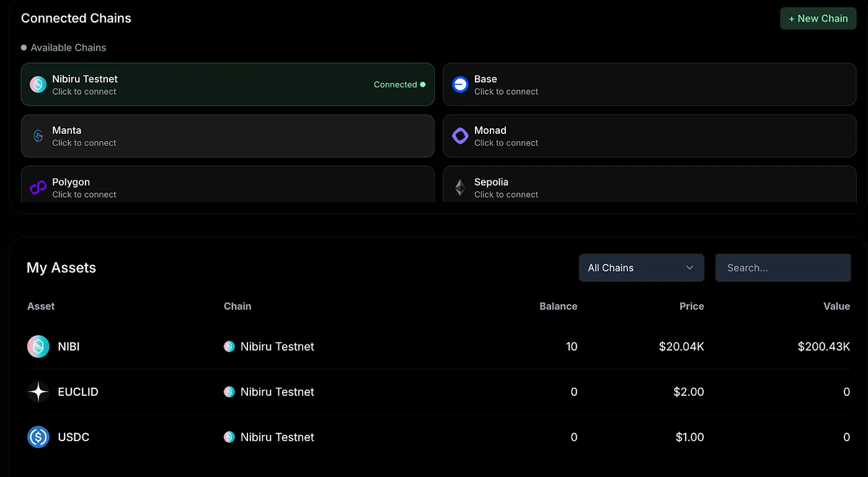This screenshot has height=477, width=868.
Task: Click the NIBI asset icon
Action: [x=38, y=346]
